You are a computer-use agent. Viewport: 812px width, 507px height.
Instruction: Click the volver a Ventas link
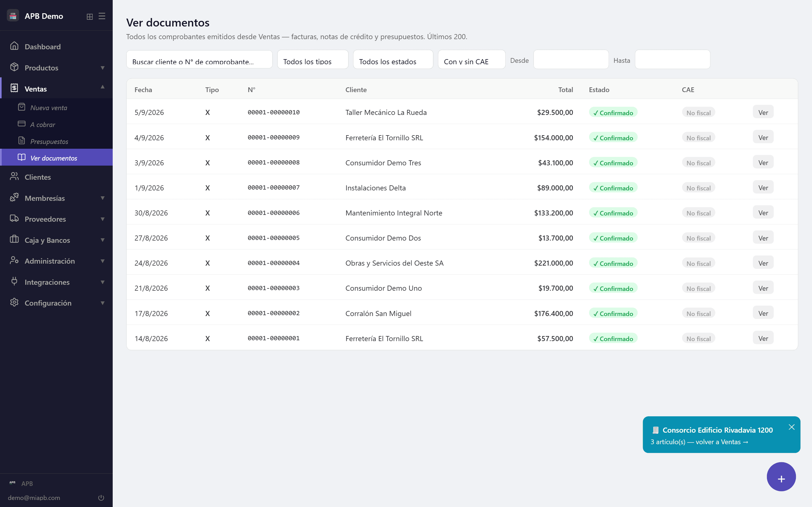(722, 442)
